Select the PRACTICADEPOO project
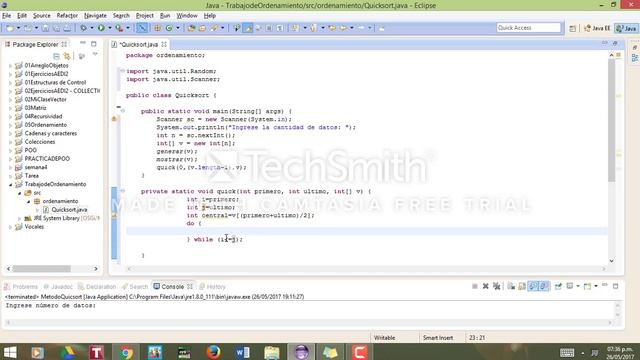This screenshot has width=640, height=360. (x=47, y=159)
